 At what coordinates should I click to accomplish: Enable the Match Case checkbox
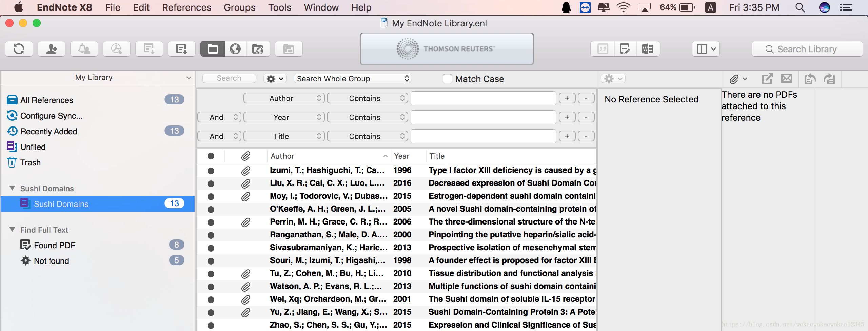tap(448, 79)
